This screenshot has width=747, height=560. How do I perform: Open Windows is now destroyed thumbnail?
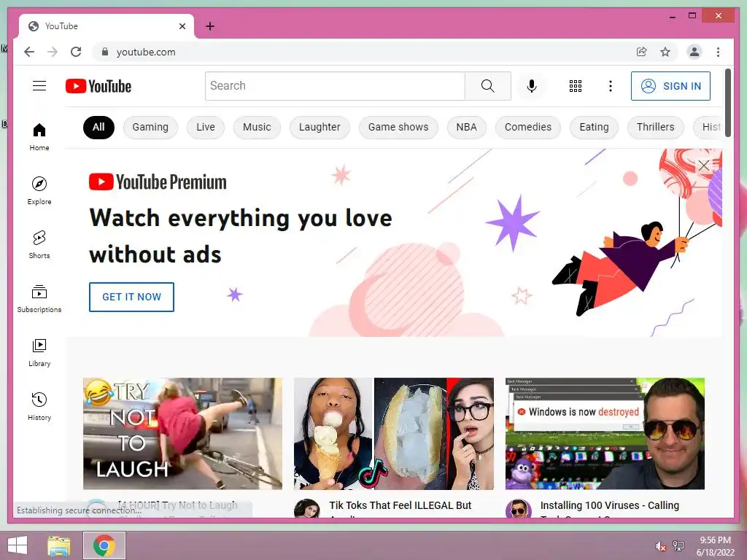(605, 433)
